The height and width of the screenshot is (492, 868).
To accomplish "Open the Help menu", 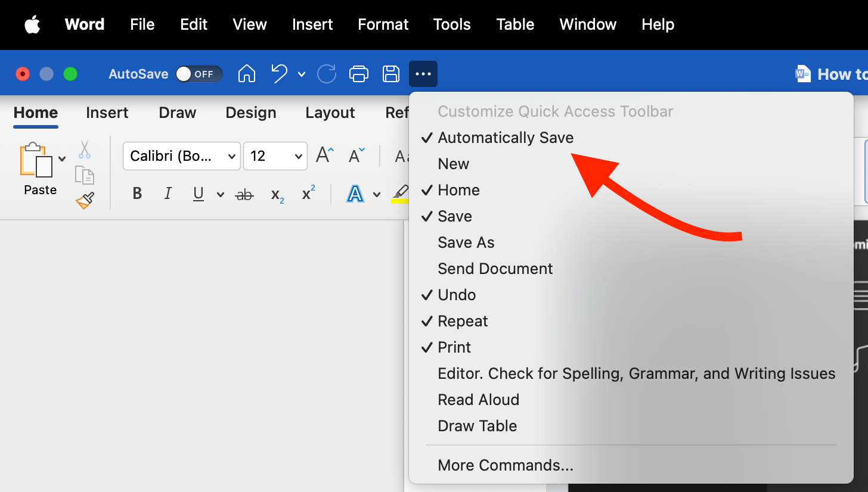I will [x=658, y=24].
